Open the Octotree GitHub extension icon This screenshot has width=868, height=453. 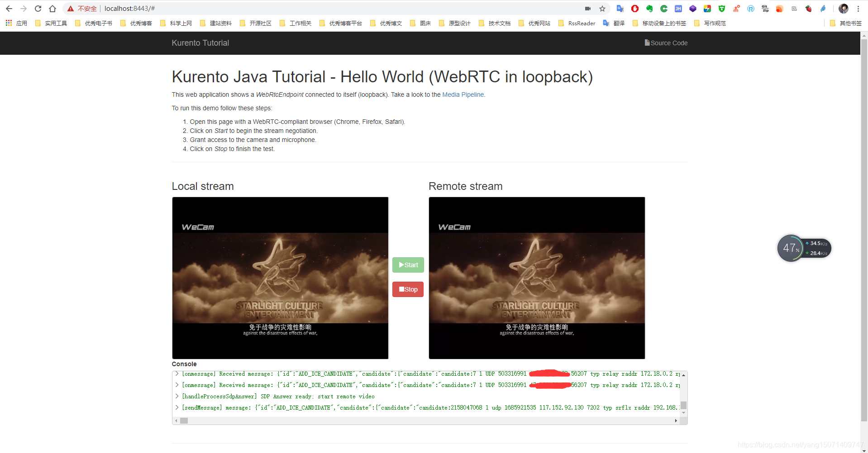[751, 9]
